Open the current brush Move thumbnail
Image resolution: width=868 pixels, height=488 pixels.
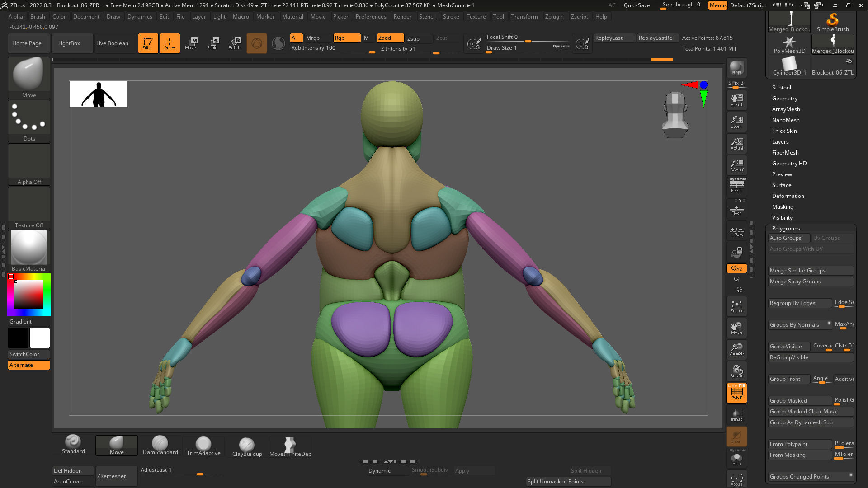[x=29, y=78]
